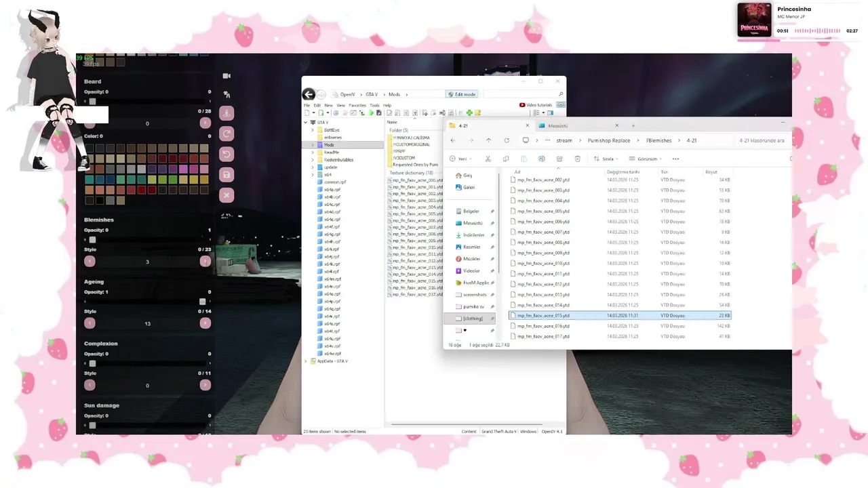Click Explorer up-directory arrow
The height and width of the screenshot is (488, 868).
(x=488, y=140)
